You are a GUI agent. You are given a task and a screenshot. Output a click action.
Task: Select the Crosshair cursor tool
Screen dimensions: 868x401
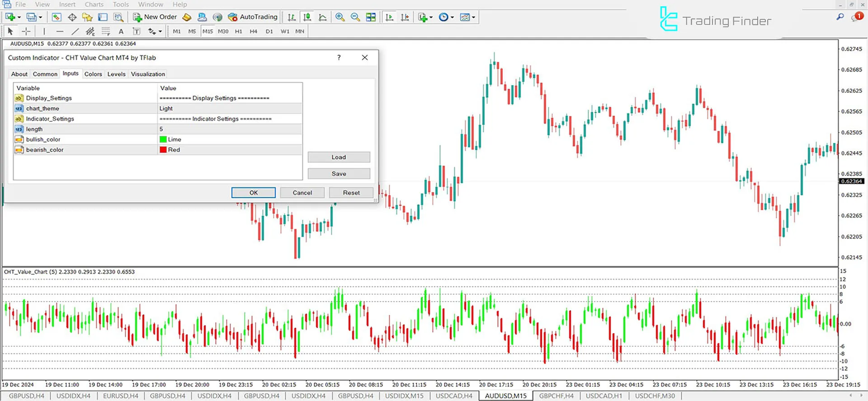tap(26, 31)
